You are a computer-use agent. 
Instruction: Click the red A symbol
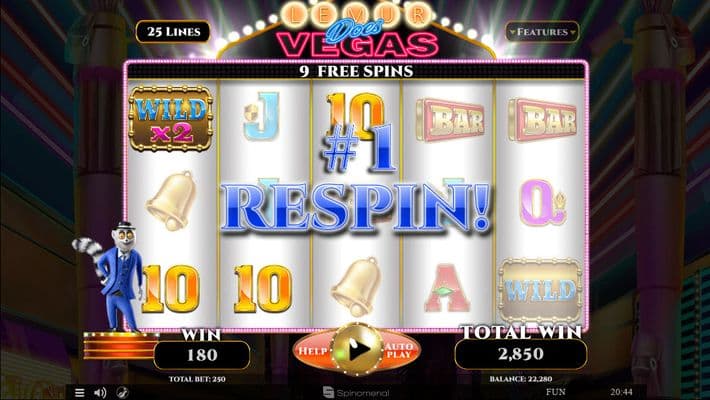click(447, 289)
